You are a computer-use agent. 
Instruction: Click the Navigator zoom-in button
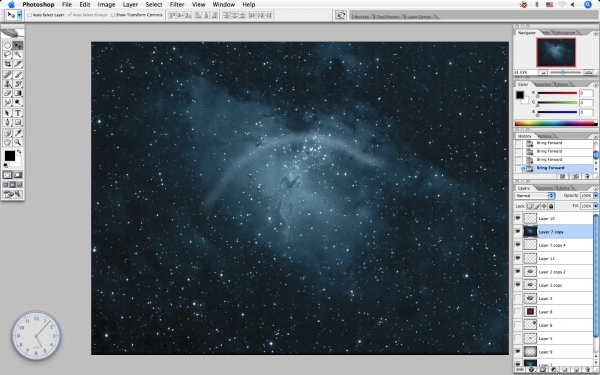coord(589,72)
